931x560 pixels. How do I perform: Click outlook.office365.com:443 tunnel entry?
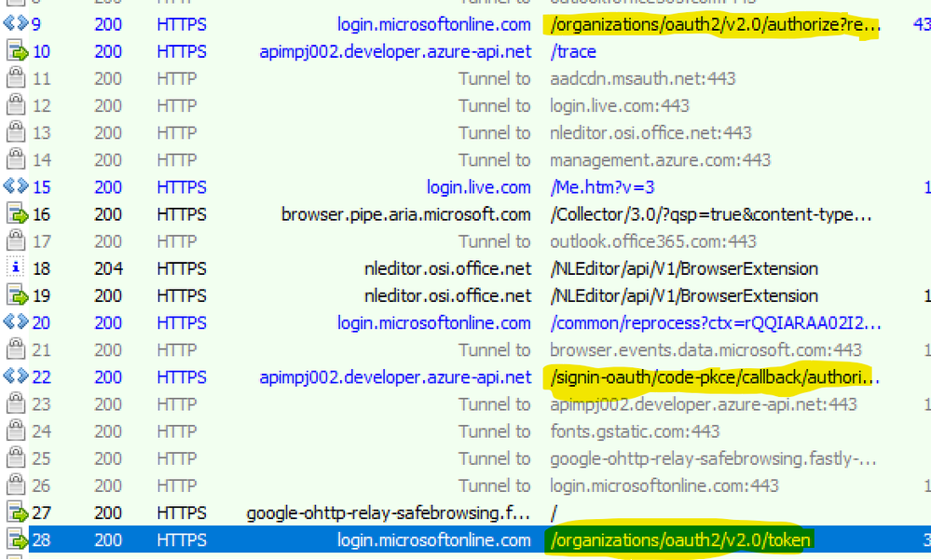tap(653, 241)
